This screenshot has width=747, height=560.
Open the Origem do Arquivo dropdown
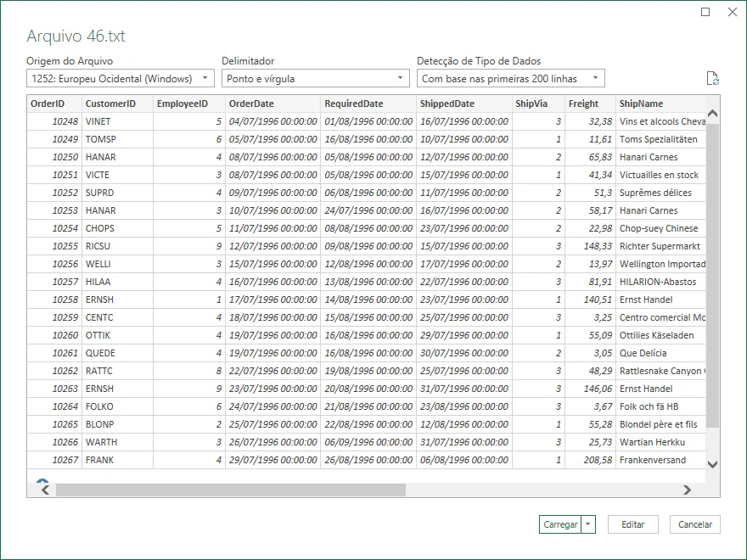click(x=121, y=78)
